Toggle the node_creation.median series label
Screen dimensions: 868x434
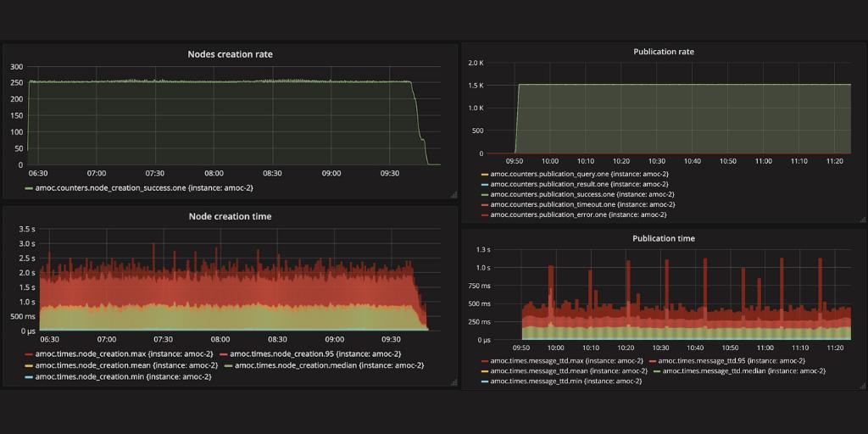tap(331, 365)
